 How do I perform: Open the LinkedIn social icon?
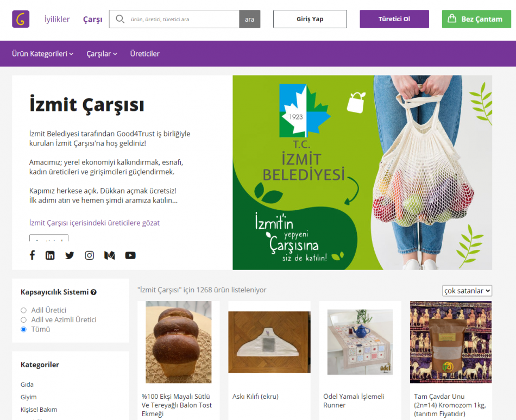[50, 255]
